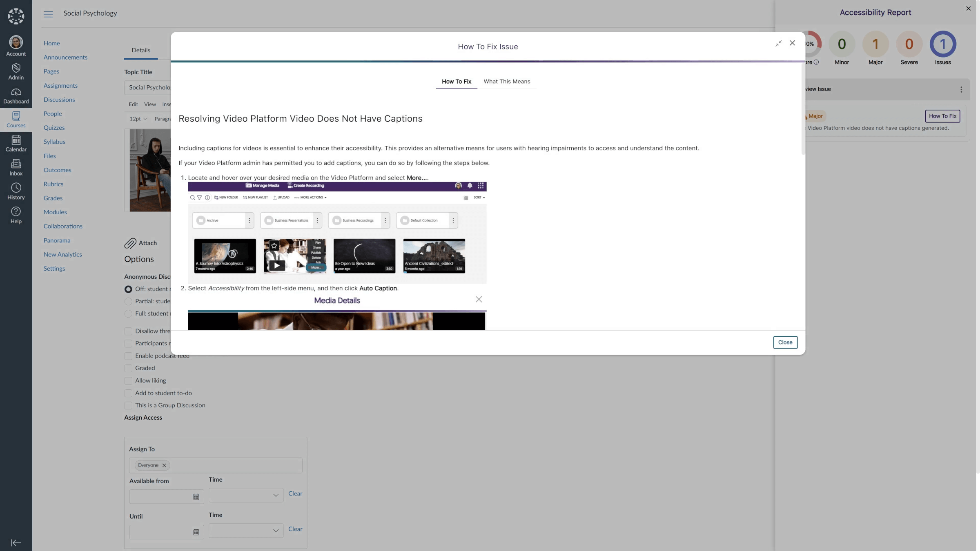Select the Partial anonymous discussion radio
Viewport: 980px width, 551px height.
point(128,301)
